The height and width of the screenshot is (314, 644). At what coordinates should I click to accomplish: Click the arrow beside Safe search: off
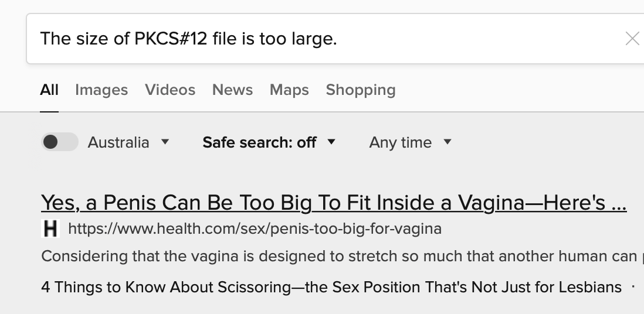tap(331, 142)
